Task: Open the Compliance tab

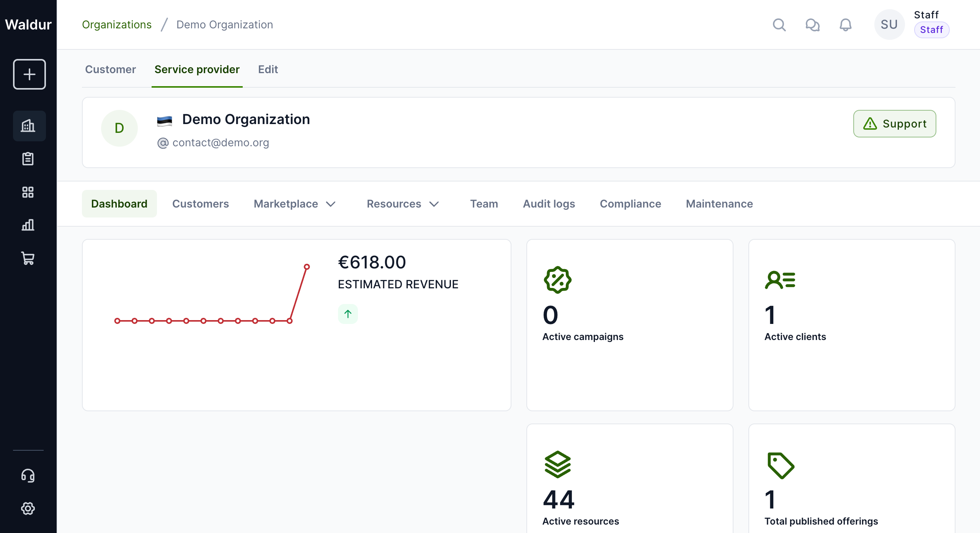Action: [x=630, y=204]
